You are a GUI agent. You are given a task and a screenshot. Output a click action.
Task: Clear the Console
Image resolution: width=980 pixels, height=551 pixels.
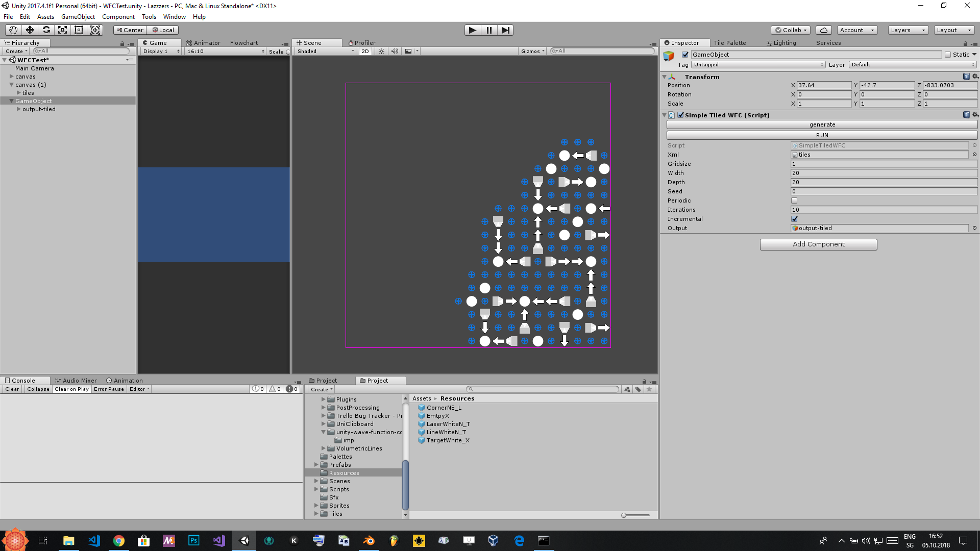12,389
